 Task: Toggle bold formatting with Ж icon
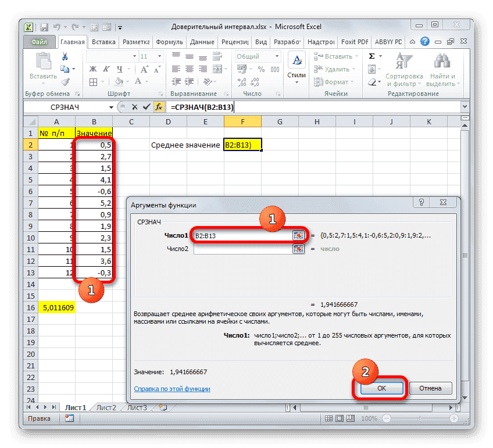92,70
